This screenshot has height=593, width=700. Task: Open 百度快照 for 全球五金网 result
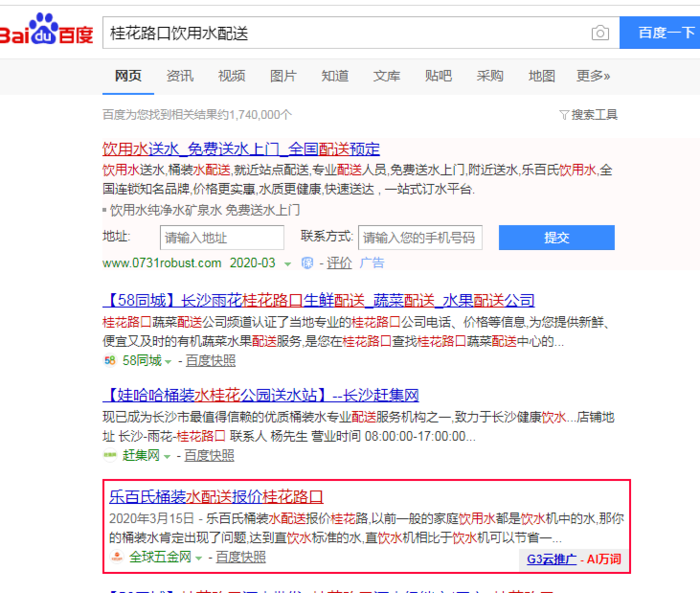pos(241,557)
